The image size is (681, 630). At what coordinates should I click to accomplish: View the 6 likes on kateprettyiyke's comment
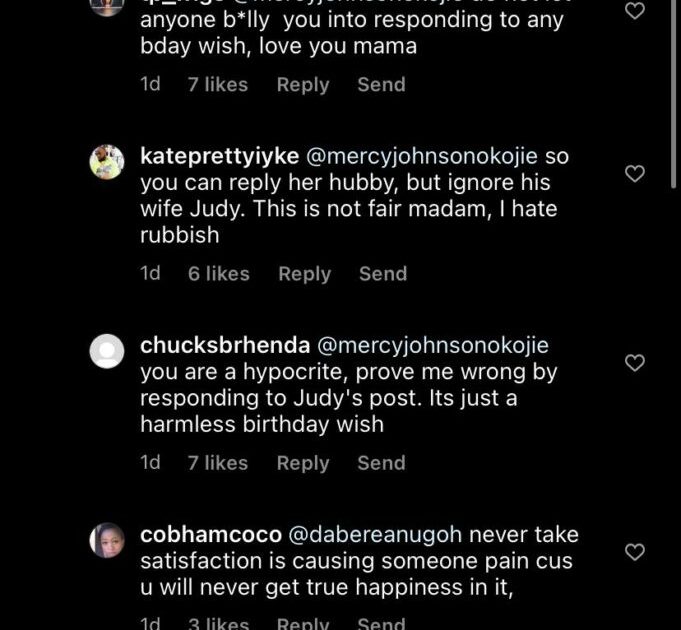pos(218,274)
